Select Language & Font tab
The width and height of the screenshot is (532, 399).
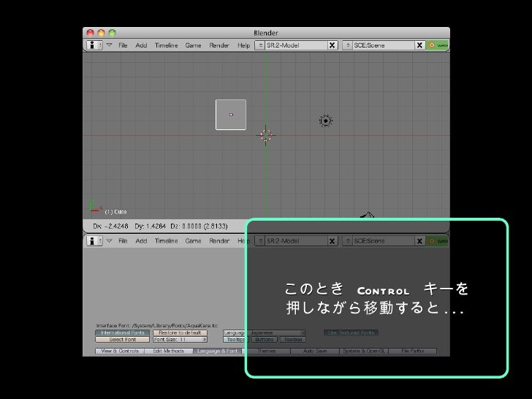(x=218, y=351)
